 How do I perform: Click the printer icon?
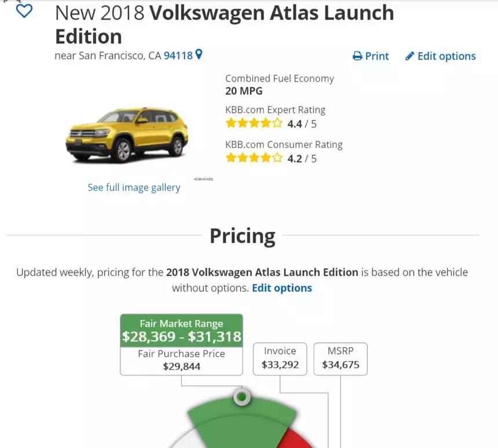[x=357, y=56]
